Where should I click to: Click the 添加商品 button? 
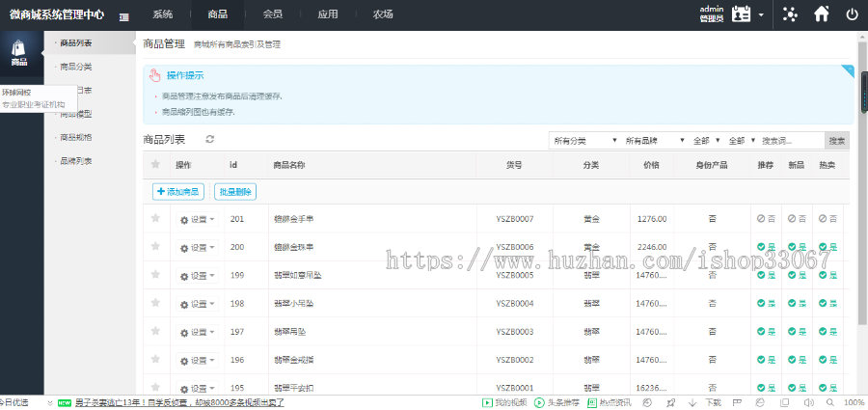pos(178,192)
